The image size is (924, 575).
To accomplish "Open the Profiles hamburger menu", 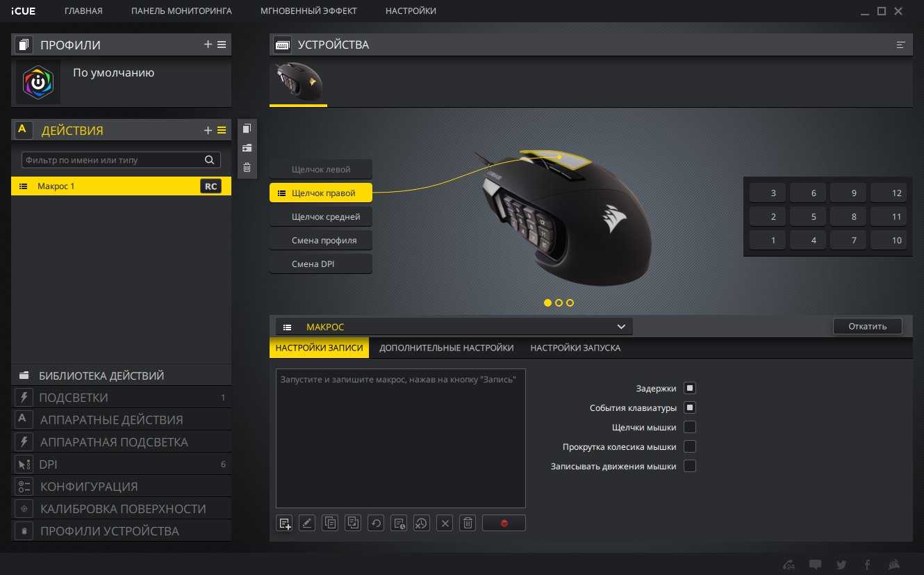I will pos(222,44).
